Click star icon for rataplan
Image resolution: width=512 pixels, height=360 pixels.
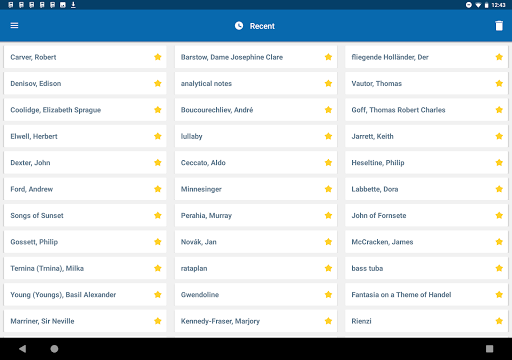pyautogui.click(x=328, y=268)
